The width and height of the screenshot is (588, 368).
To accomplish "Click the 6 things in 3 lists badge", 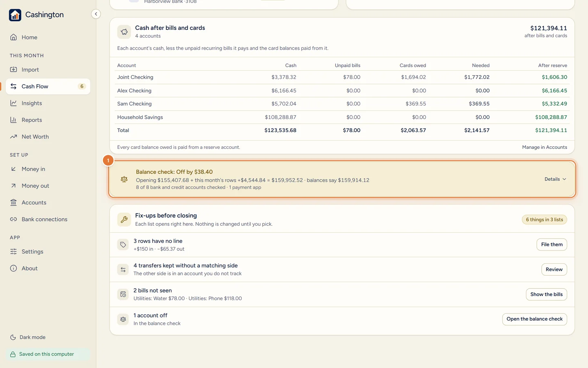I will coord(544,220).
